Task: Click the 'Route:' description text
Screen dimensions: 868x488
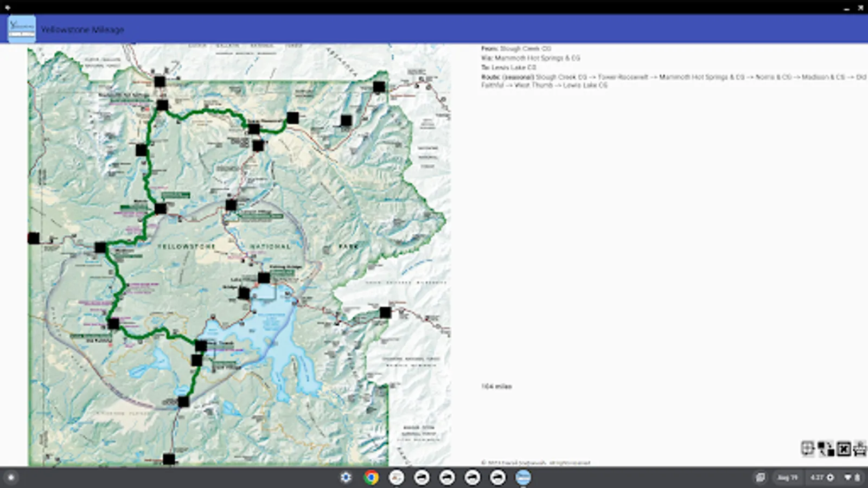Action: click(x=673, y=81)
